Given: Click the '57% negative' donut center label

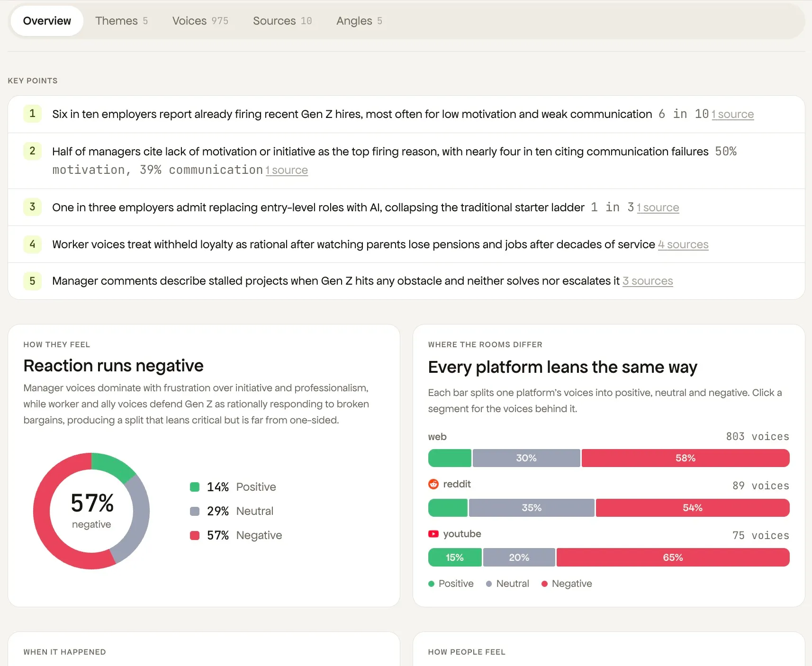Looking at the screenshot, I should [92, 511].
